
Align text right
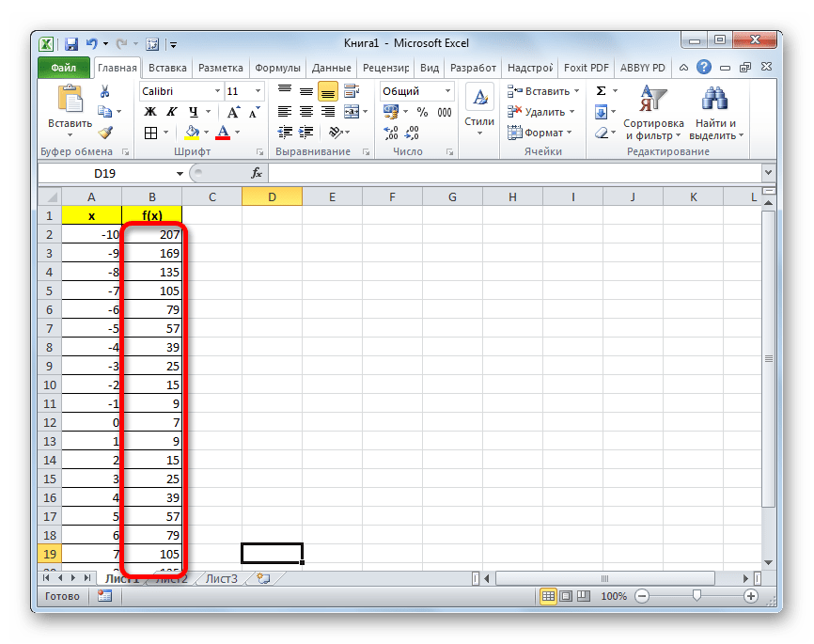[327, 112]
